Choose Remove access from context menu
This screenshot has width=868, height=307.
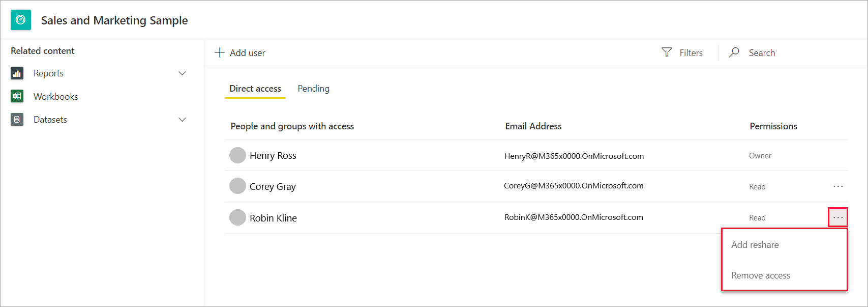(x=761, y=275)
